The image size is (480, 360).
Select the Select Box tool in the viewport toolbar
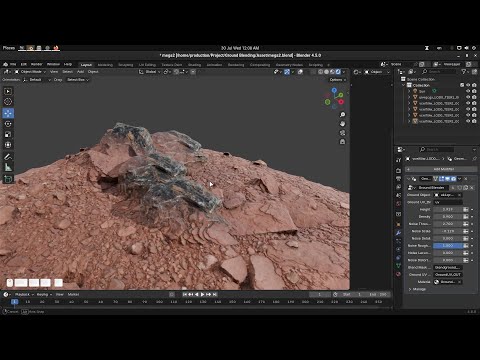tap(8, 91)
